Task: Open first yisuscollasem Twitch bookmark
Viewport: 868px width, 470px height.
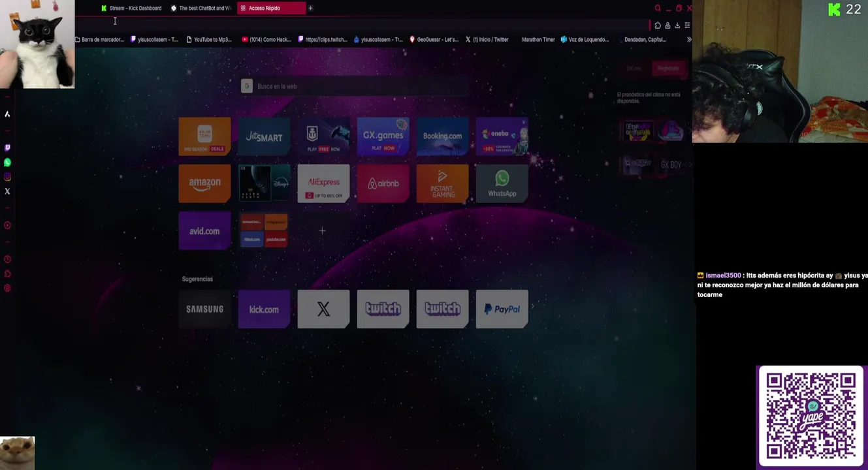Action: (154, 40)
